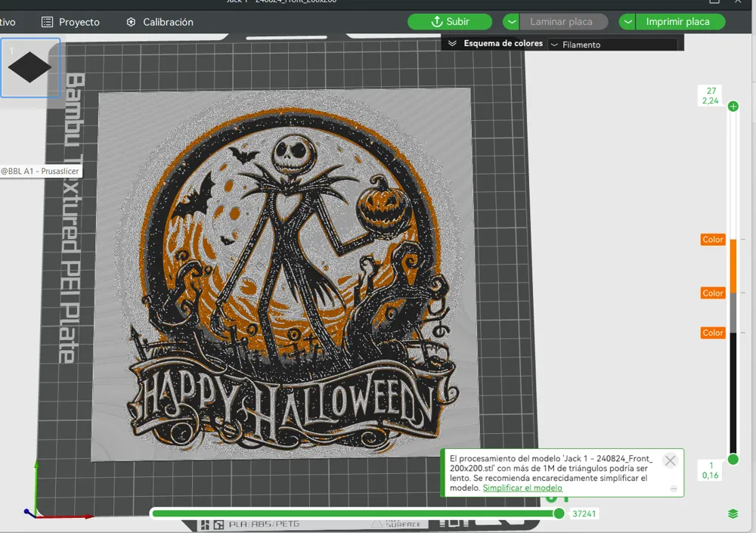Select the plate 1 thumbnail
This screenshot has width=756, height=533.
click(x=30, y=67)
